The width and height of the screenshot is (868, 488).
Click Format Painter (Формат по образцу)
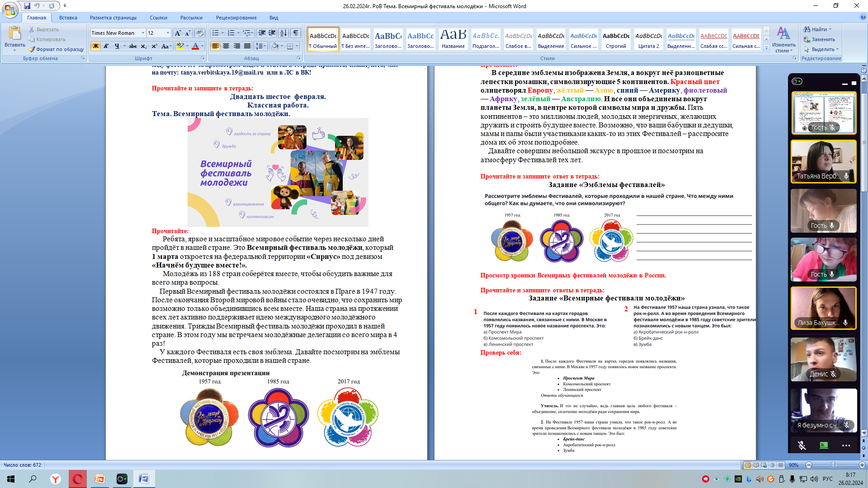56,49
